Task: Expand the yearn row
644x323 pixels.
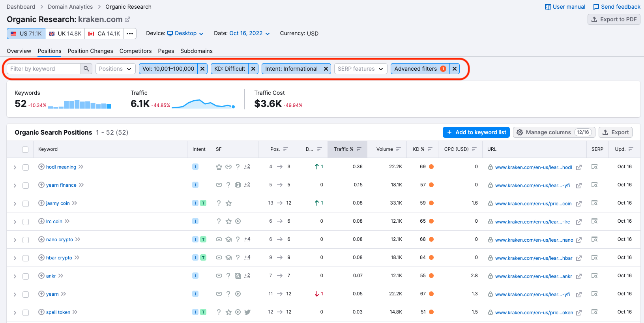Action: [15, 295]
